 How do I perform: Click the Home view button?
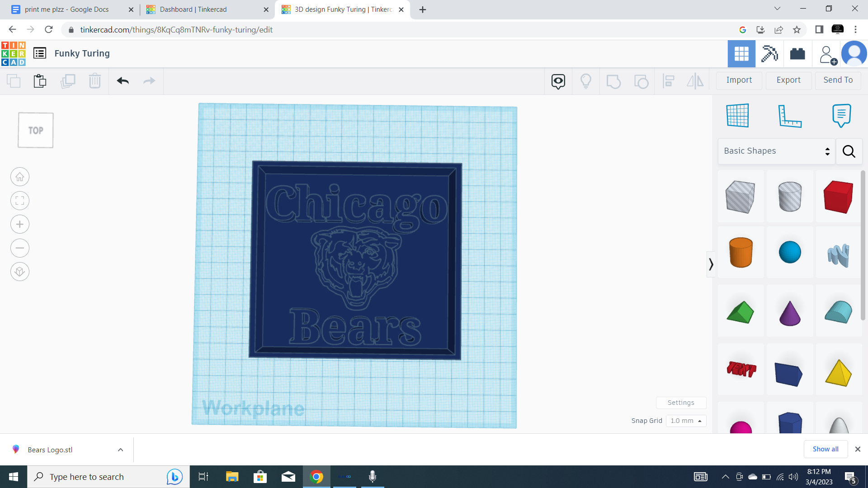pos(20,177)
